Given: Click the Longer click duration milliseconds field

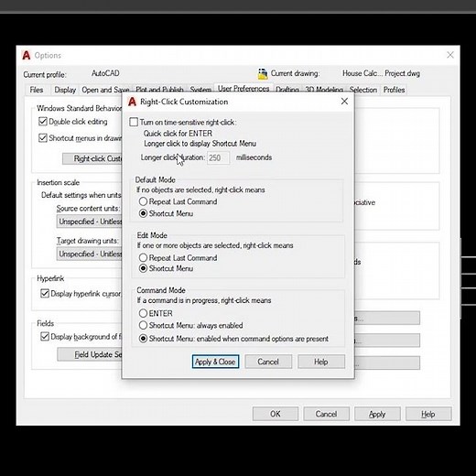Looking at the screenshot, I should click(218, 157).
